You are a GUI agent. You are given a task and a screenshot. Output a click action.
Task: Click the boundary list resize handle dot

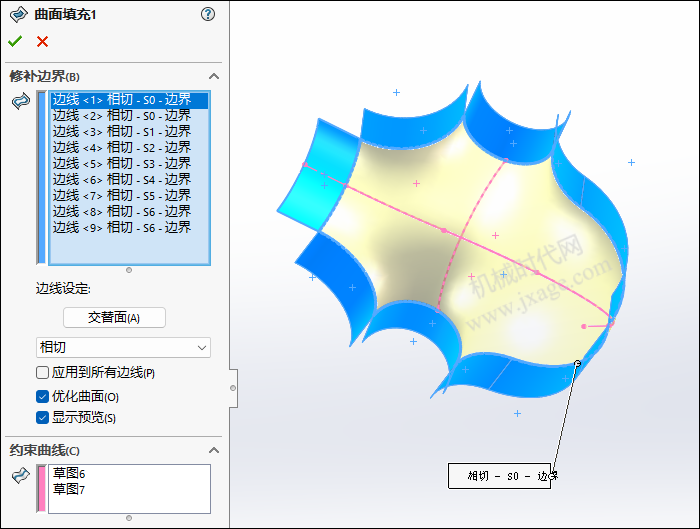click(129, 270)
